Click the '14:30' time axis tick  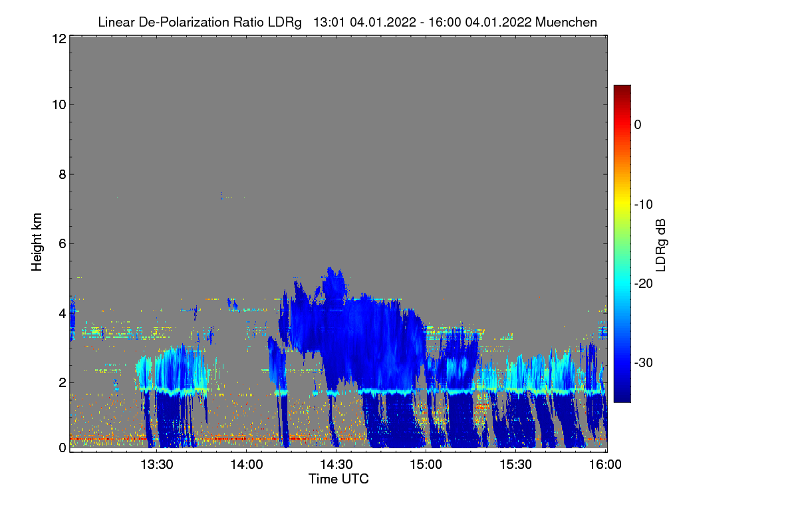(336, 464)
